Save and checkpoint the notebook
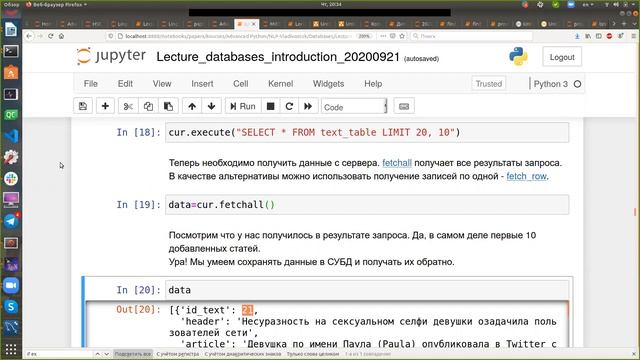Screen dimensions: 640x360 point(83,106)
